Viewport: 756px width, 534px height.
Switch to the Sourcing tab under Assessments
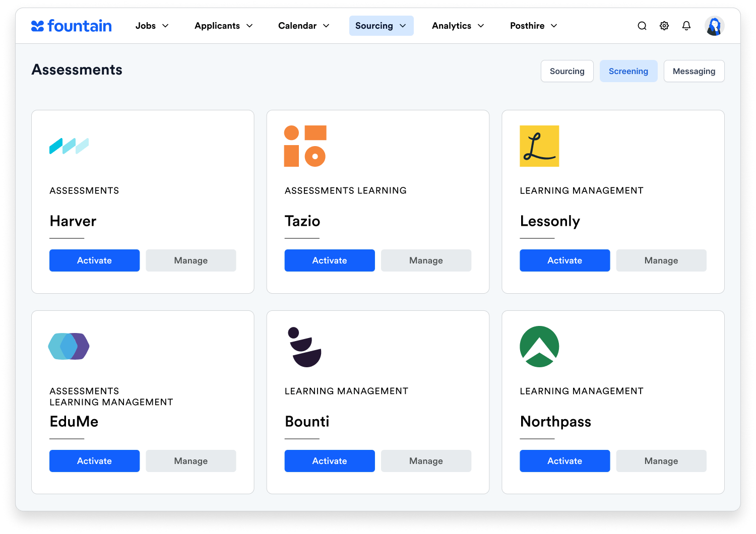click(567, 71)
